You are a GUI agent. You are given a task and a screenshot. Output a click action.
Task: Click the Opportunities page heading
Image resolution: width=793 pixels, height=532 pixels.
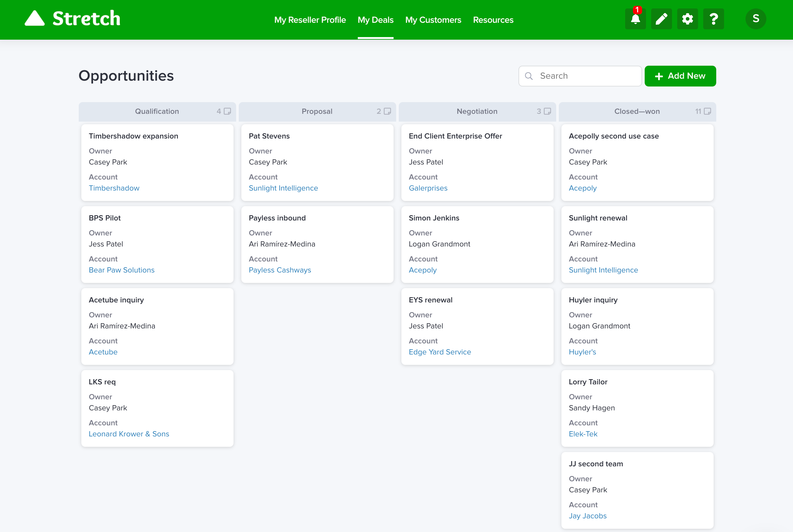pyautogui.click(x=126, y=76)
